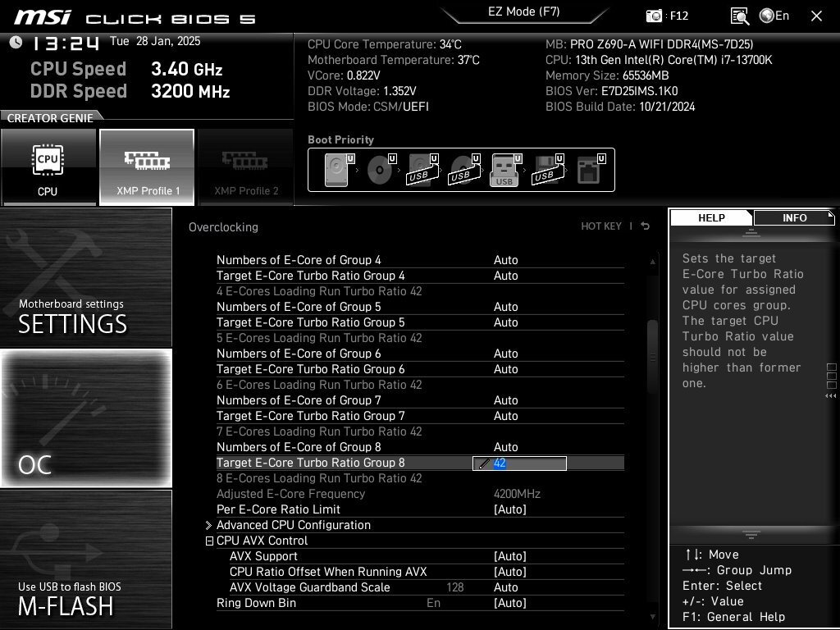The height and width of the screenshot is (630, 840).
Task: Open the Ring Down Bin [Auto] dropdown
Action: pyautogui.click(x=509, y=603)
